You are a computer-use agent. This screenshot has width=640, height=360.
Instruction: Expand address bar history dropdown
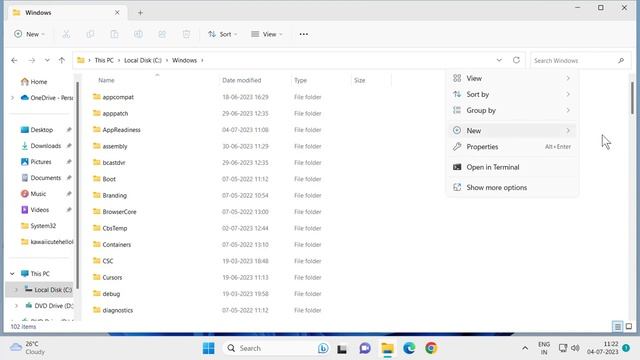[x=499, y=60]
